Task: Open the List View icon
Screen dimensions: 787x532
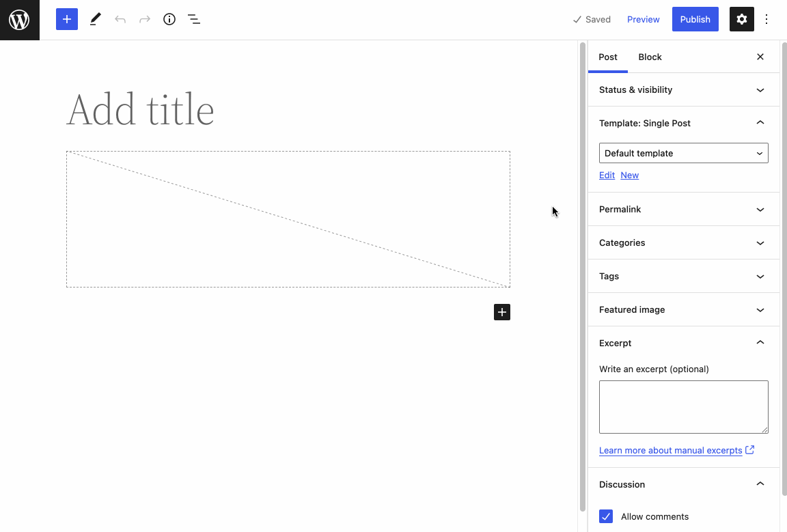Action: point(194,19)
